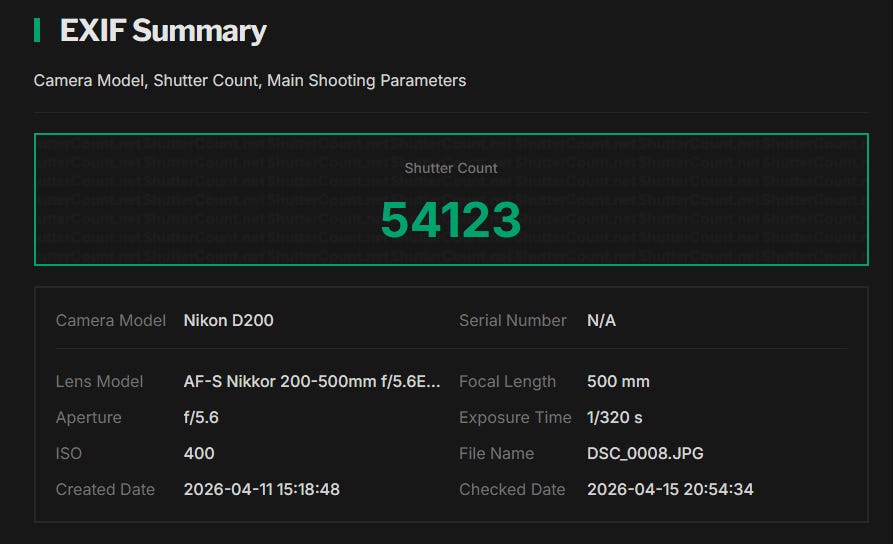Click the ISO value 400

[199, 453]
